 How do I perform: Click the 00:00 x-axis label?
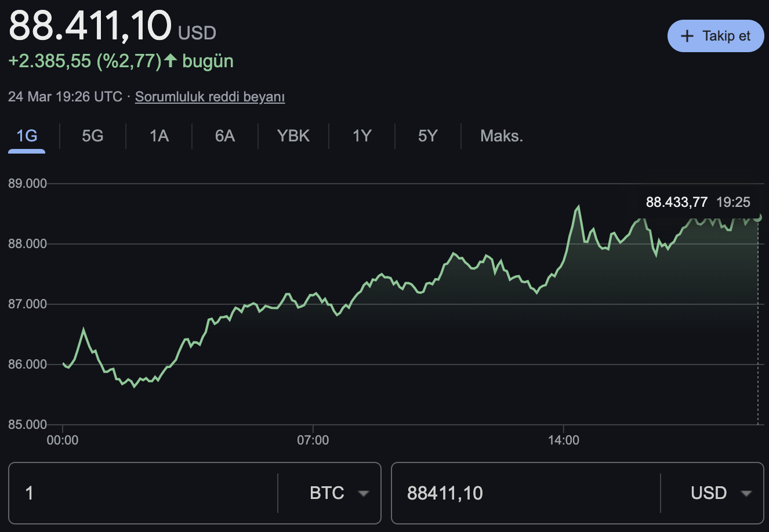[63, 440]
